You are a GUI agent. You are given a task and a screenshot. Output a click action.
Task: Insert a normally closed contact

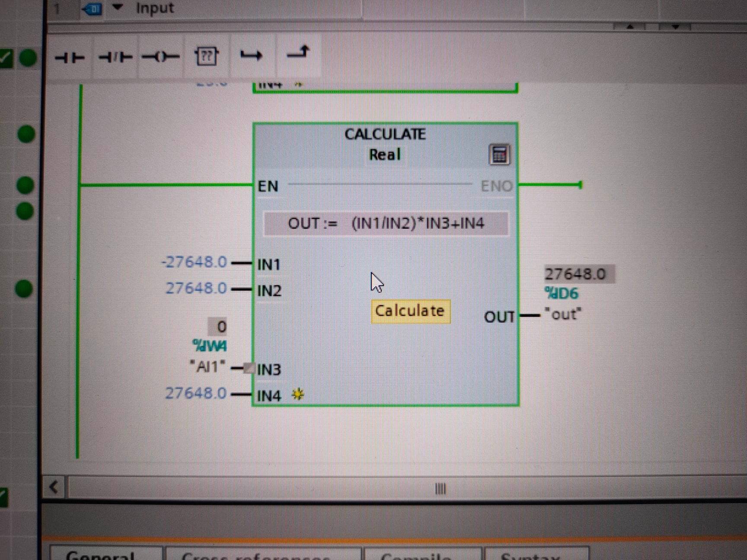pyautogui.click(x=115, y=57)
